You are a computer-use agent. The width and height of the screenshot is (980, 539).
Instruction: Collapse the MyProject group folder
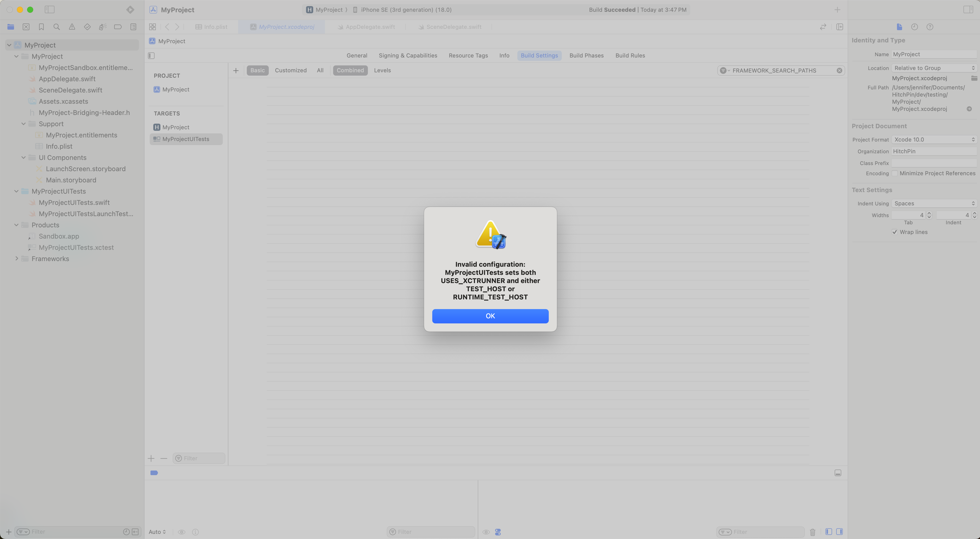[16, 56]
